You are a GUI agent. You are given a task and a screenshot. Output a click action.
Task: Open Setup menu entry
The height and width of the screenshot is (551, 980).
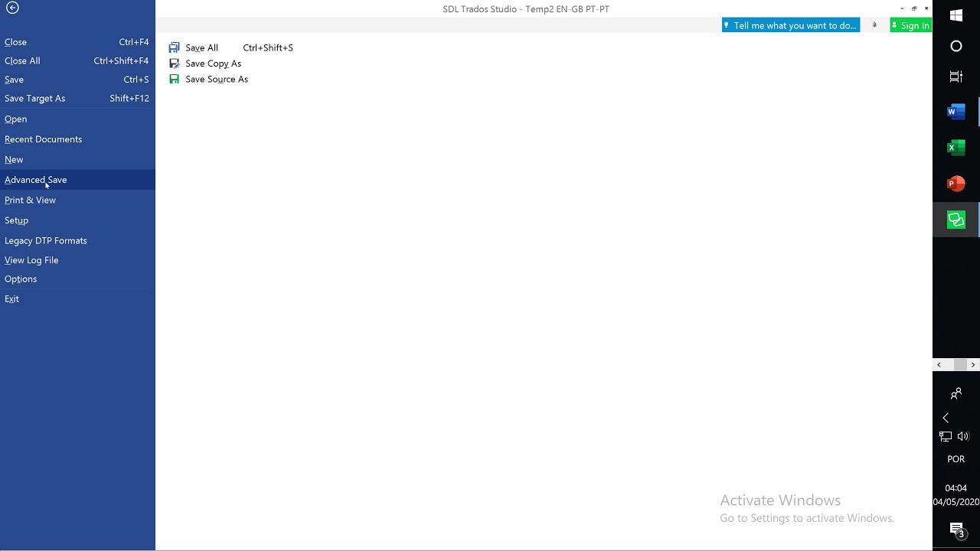point(77,220)
